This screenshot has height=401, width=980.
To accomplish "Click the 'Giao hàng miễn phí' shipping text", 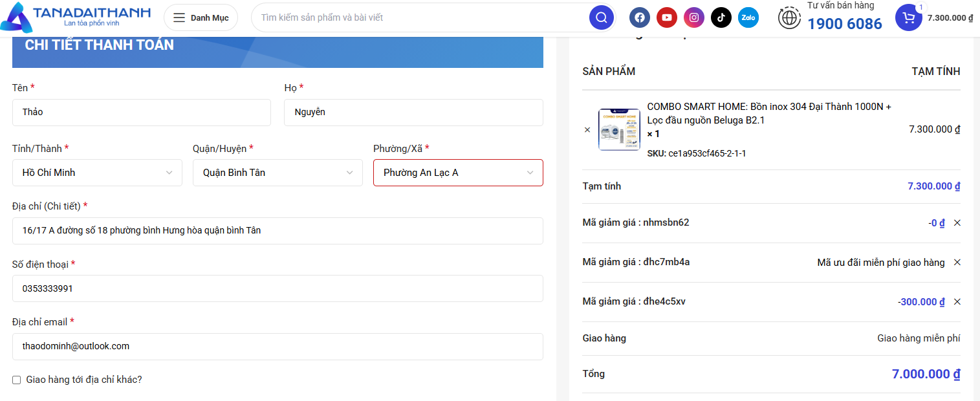I will pyautogui.click(x=919, y=338).
